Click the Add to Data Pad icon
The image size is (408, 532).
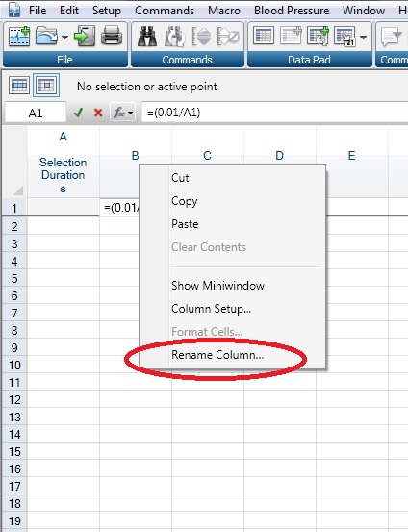(291, 36)
